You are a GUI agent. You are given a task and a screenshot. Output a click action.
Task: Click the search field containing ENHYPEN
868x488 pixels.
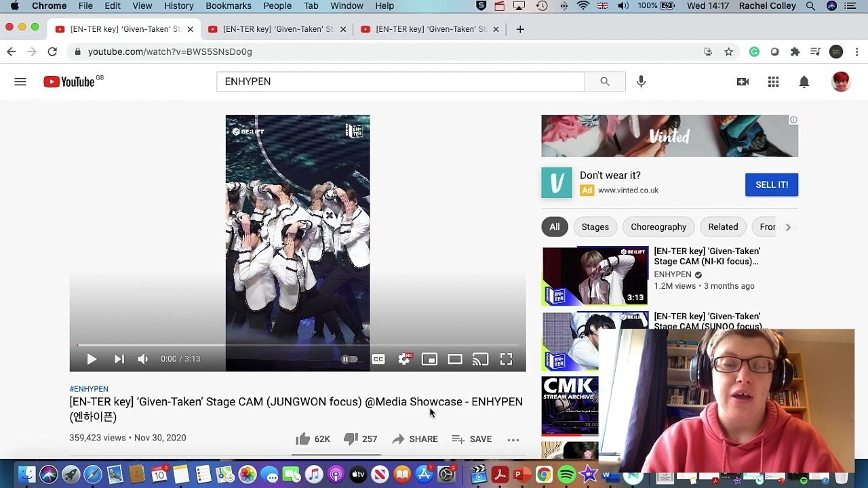coord(400,81)
